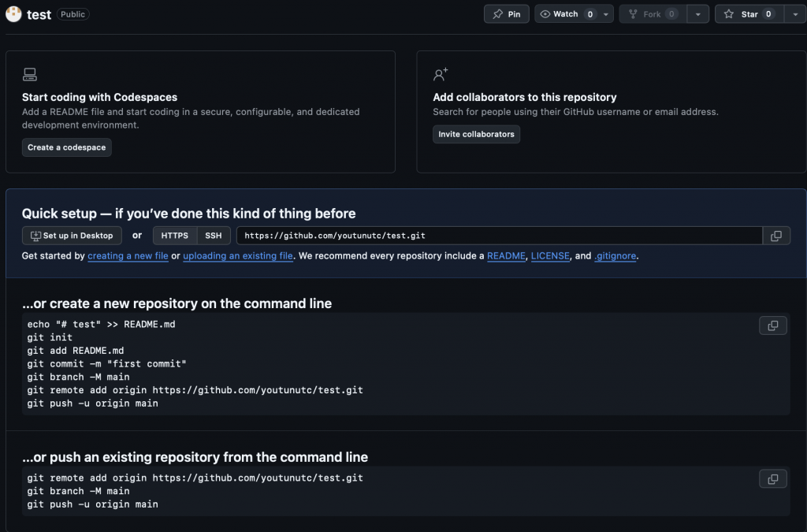Screen dimensions: 807x532
Task: Open the .gitignore link
Action: point(615,256)
